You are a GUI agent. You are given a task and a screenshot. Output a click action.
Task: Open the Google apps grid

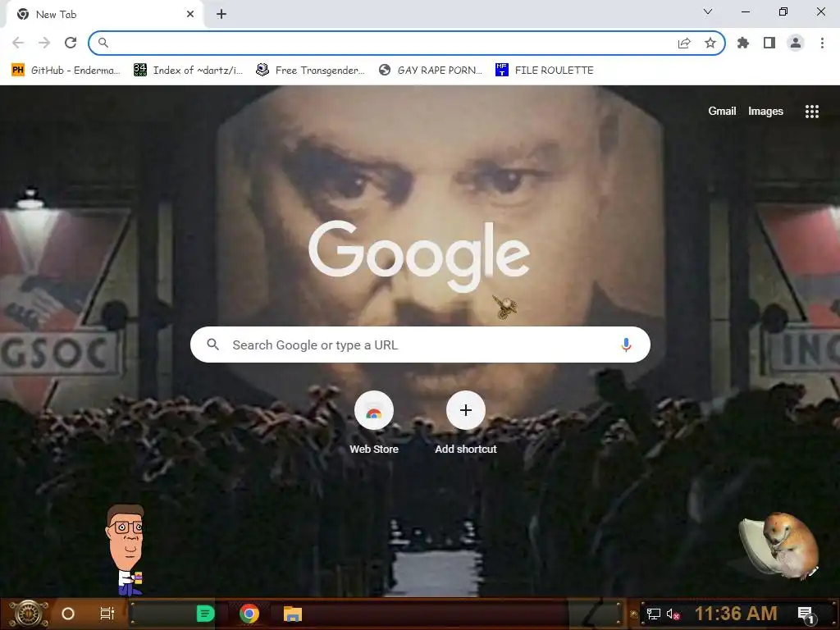click(812, 112)
